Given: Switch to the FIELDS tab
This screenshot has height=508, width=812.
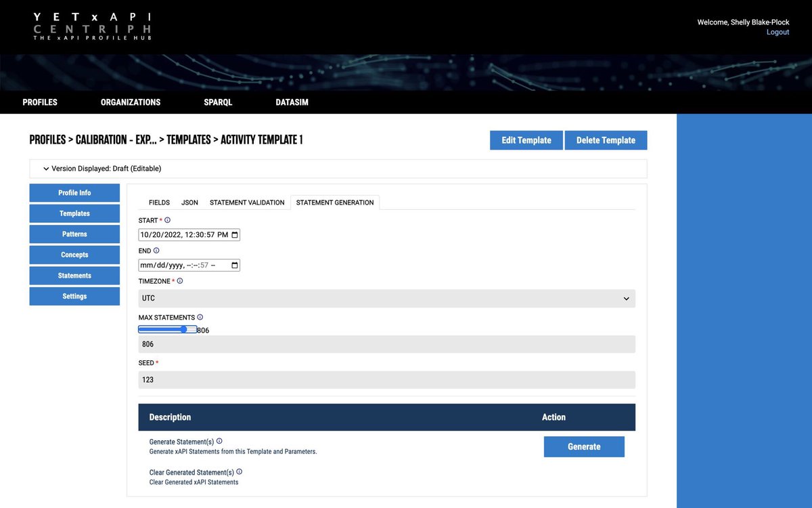Looking at the screenshot, I should [159, 203].
